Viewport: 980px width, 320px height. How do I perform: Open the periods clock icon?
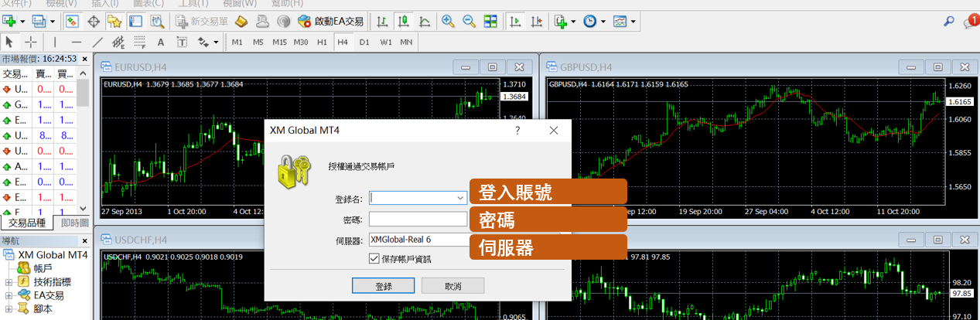tap(590, 22)
